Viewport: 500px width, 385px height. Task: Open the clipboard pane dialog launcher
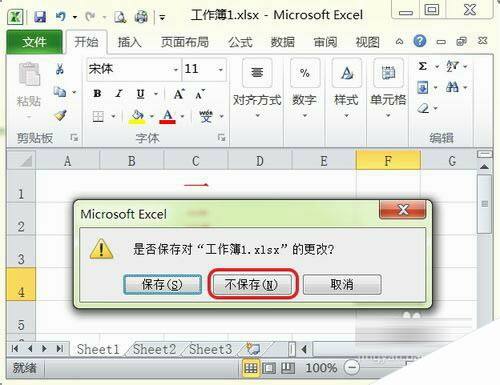pyautogui.click(x=74, y=137)
